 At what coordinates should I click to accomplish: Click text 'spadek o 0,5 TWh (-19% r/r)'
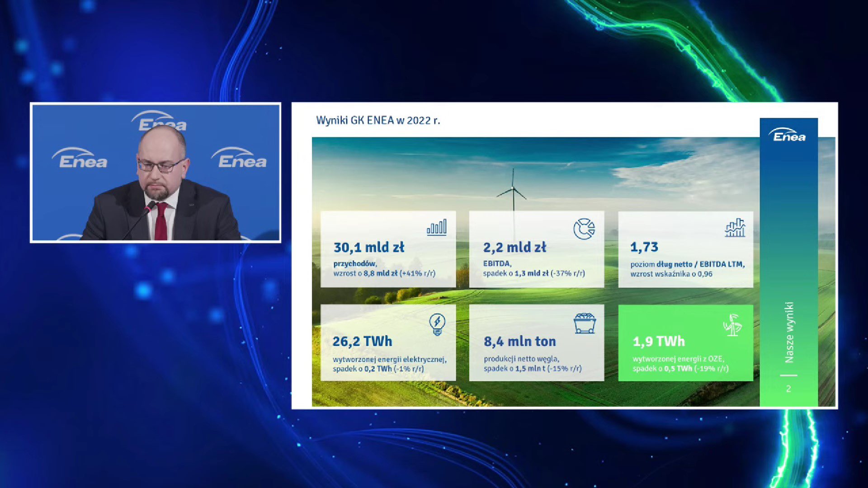click(680, 369)
